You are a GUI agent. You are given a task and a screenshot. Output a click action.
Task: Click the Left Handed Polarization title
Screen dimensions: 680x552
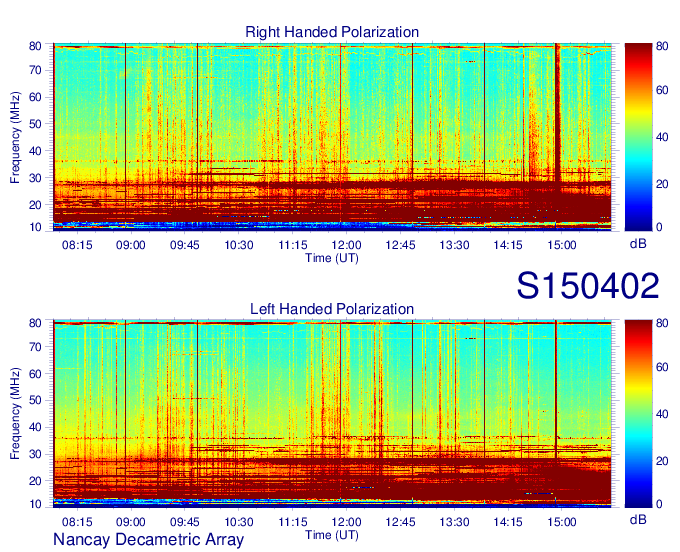(x=332, y=309)
